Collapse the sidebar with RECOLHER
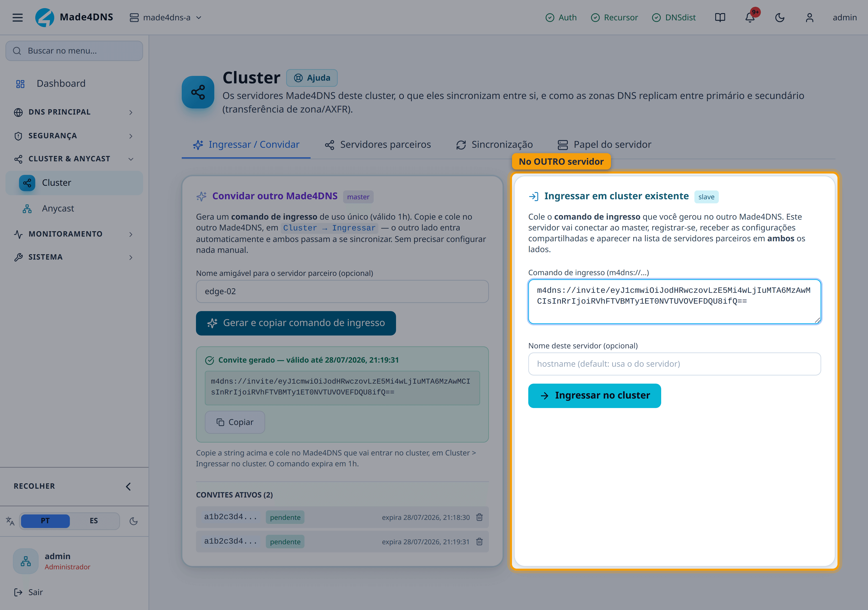The height and width of the screenshot is (610, 868). [74, 486]
